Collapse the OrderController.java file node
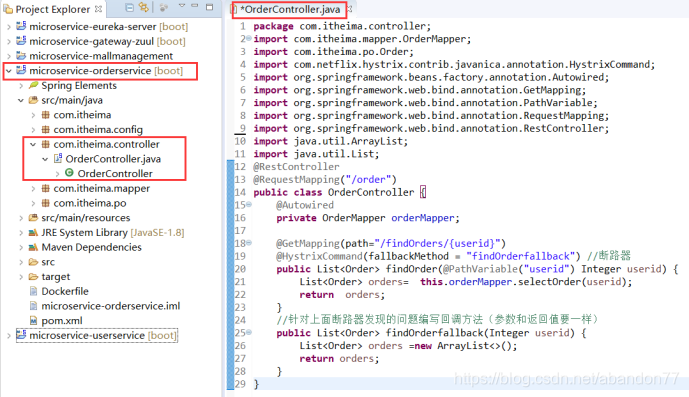The height and width of the screenshot is (397, 689). coord(45,159)
